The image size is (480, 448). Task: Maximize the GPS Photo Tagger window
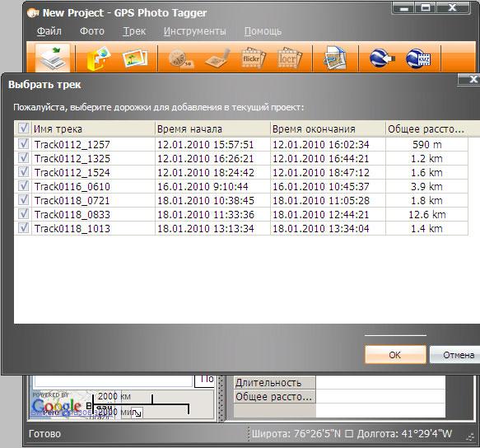pos(426,7)
